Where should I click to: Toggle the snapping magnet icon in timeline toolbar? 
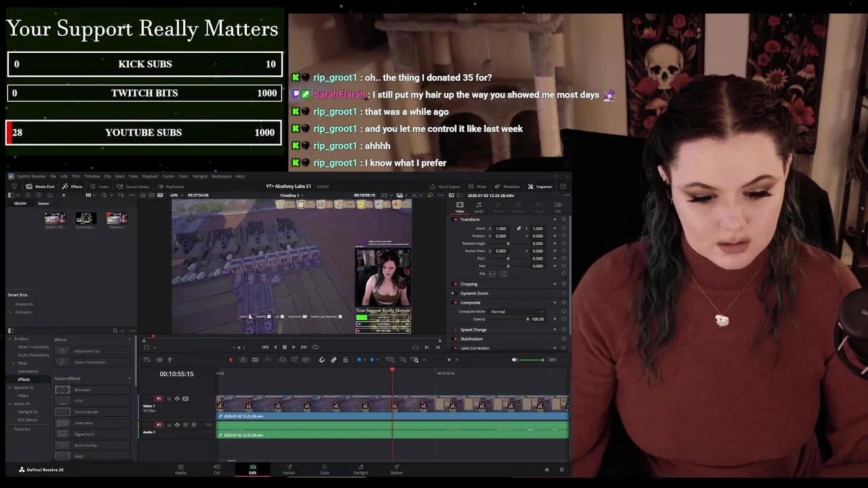322,360
